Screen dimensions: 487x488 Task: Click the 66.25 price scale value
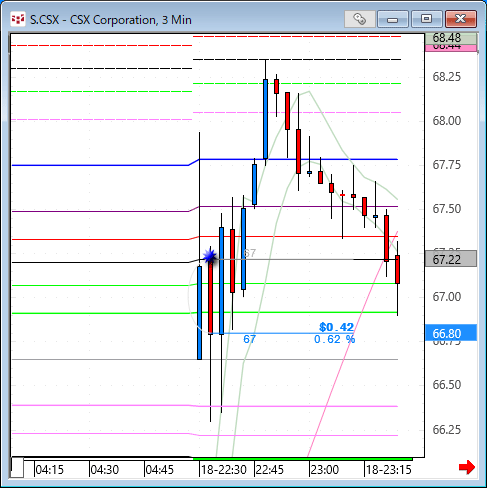click(447, 429)
